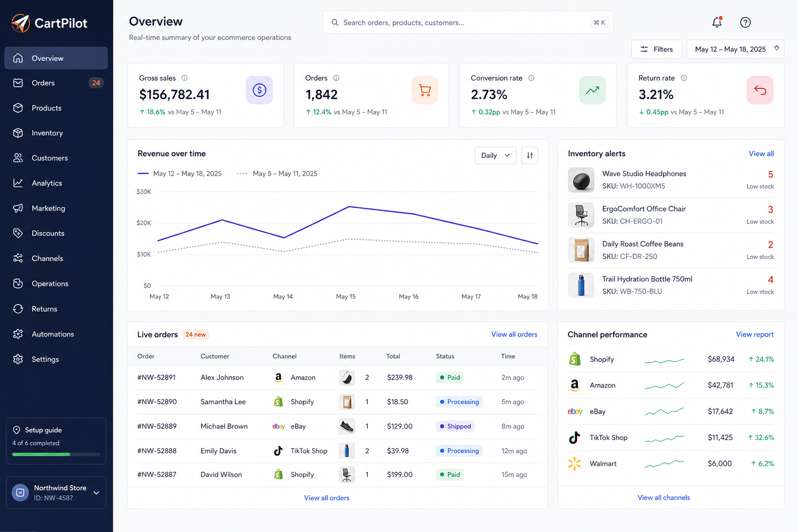Click the Return rate arrow icon
Viewport: 798px width, 532px height.
[760, 90]
